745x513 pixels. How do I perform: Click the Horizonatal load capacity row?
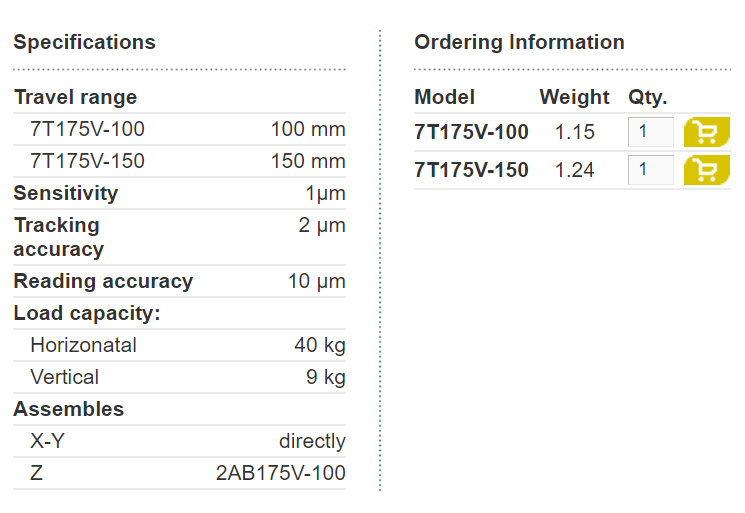(180, 345)
